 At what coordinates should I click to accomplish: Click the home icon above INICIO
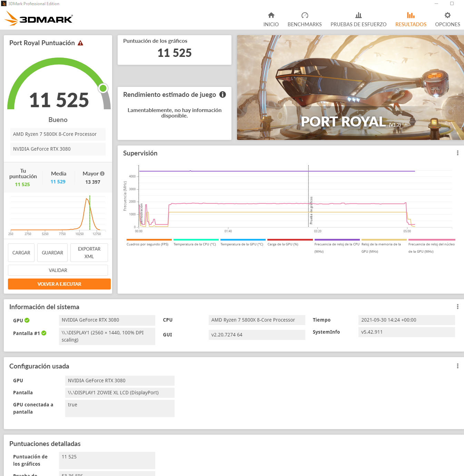(271, 15)
